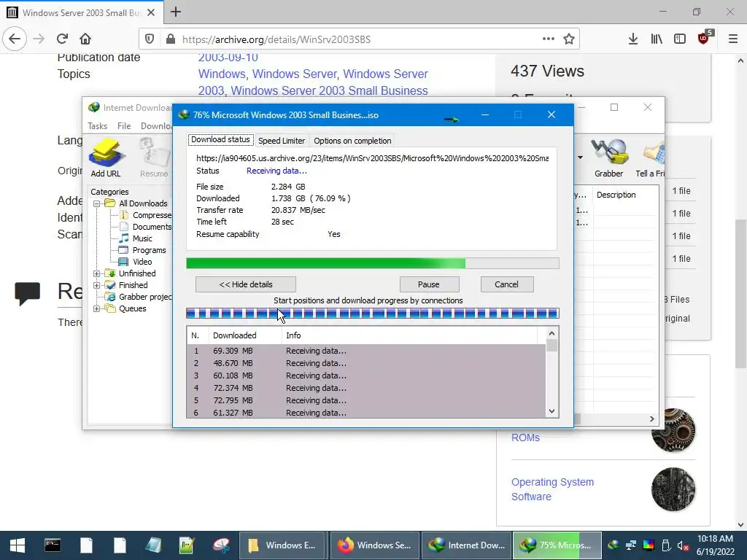Screen dimensions: 747x560
Task: Click IDM list horizontal scroll right arrow
Action: (651, 419)
